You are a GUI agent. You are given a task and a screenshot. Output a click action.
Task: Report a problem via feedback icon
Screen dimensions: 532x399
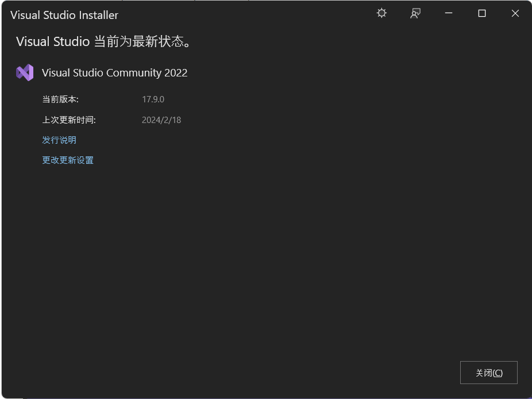point(415,13)
